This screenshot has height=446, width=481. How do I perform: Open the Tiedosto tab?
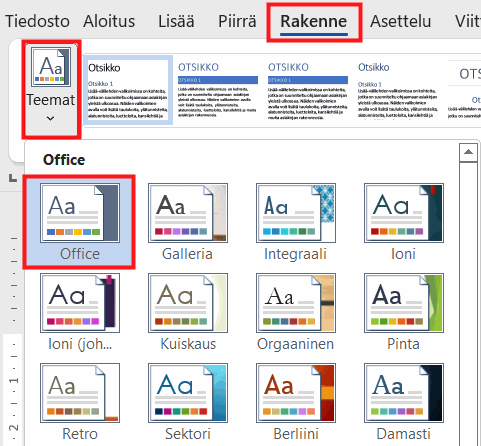pyautogui.click(x=37, y=21)
